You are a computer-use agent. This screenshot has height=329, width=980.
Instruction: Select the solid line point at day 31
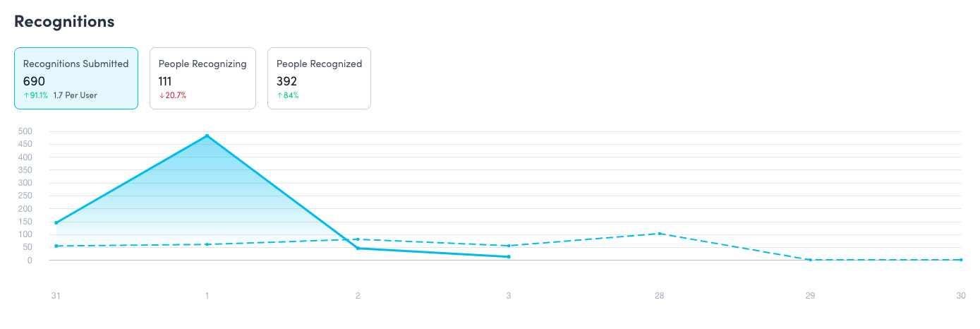[x=56, y=222]
